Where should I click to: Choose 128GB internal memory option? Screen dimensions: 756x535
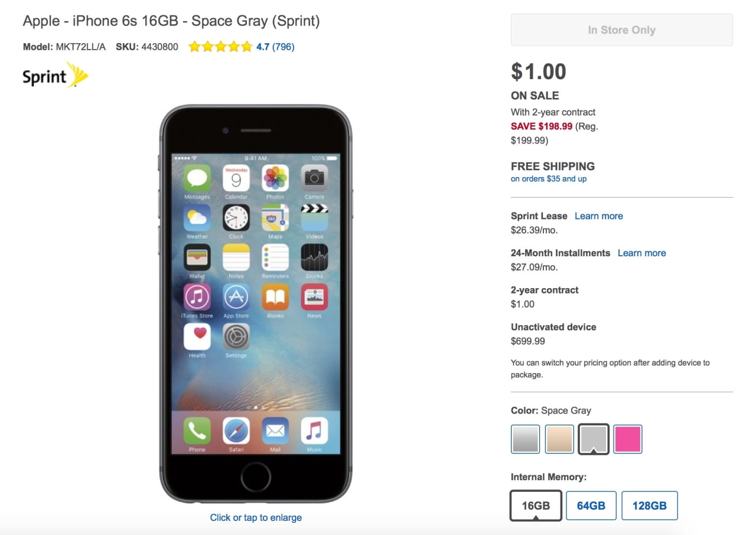(650, 505)
